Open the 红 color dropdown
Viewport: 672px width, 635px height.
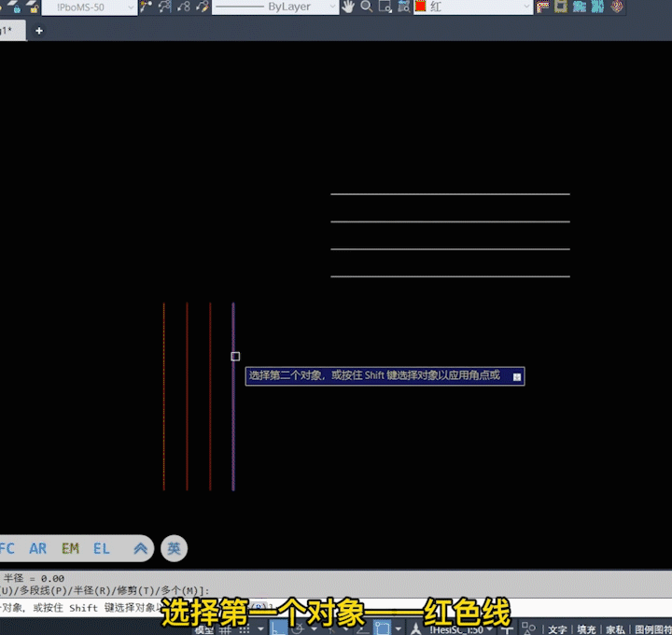473,7
